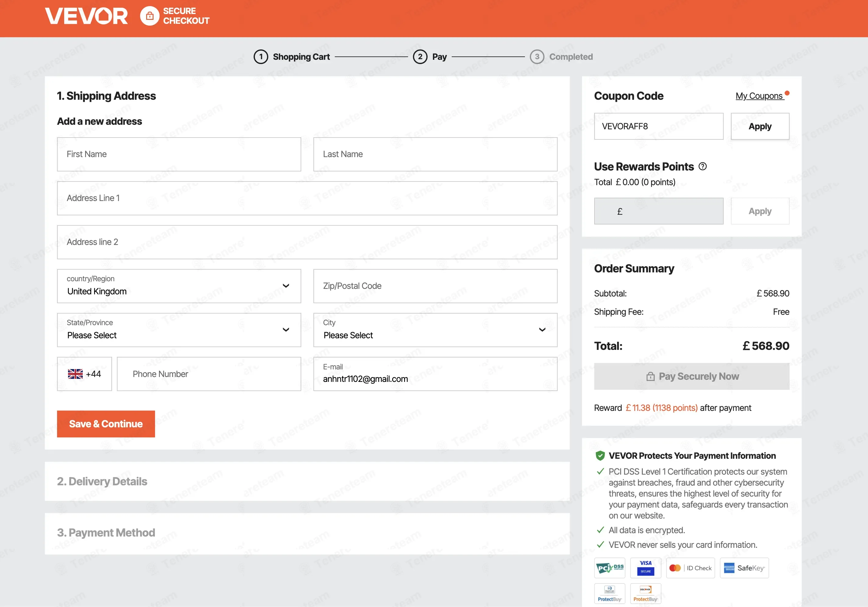Click the rewards points £ input field
This screenshot has width=868, height=607.
[x=659, y=211]
